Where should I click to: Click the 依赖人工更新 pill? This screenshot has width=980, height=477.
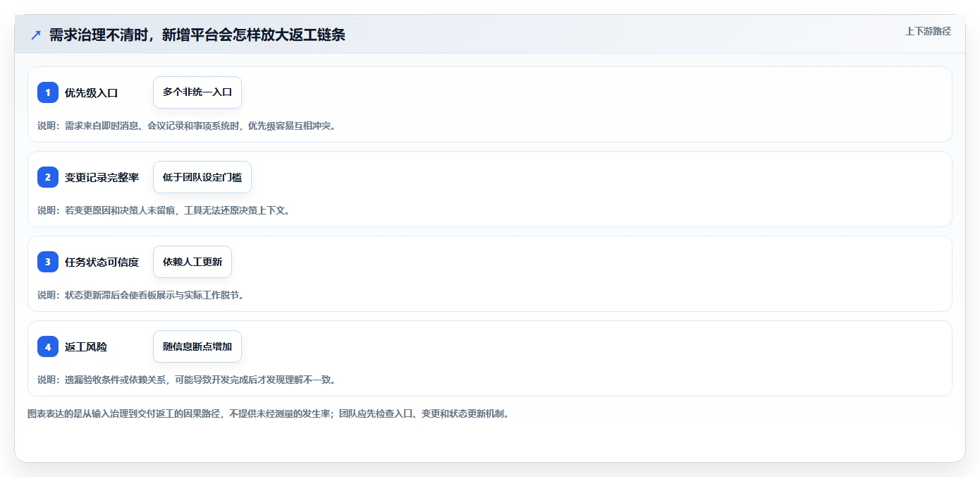pyautogui.click(x=192, y=262)
